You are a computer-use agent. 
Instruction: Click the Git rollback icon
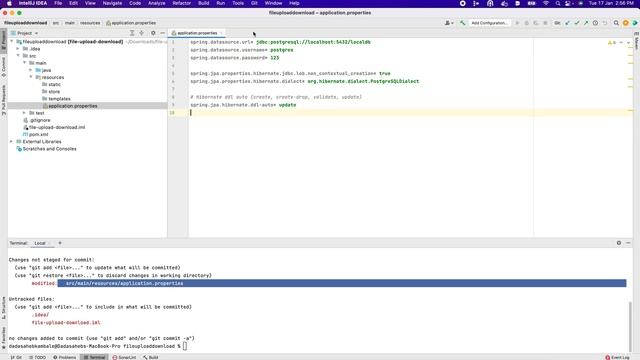605,23
